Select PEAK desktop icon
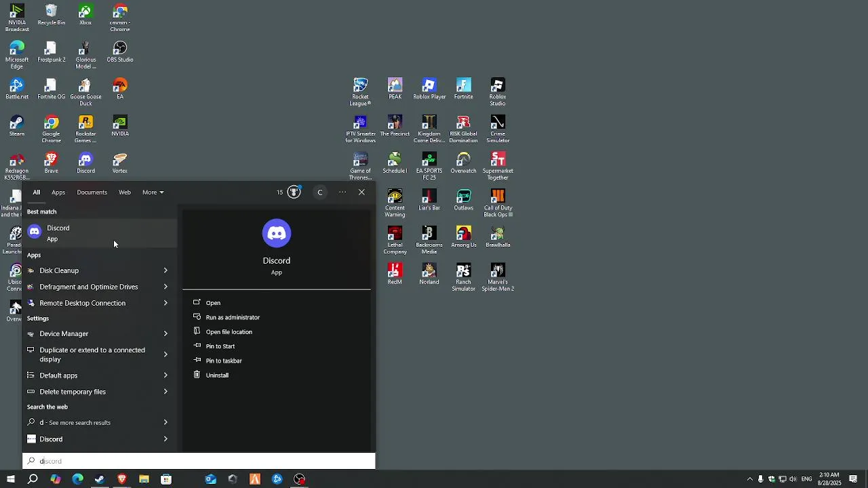This screenshot has width=868, height=488. [395, 89]
